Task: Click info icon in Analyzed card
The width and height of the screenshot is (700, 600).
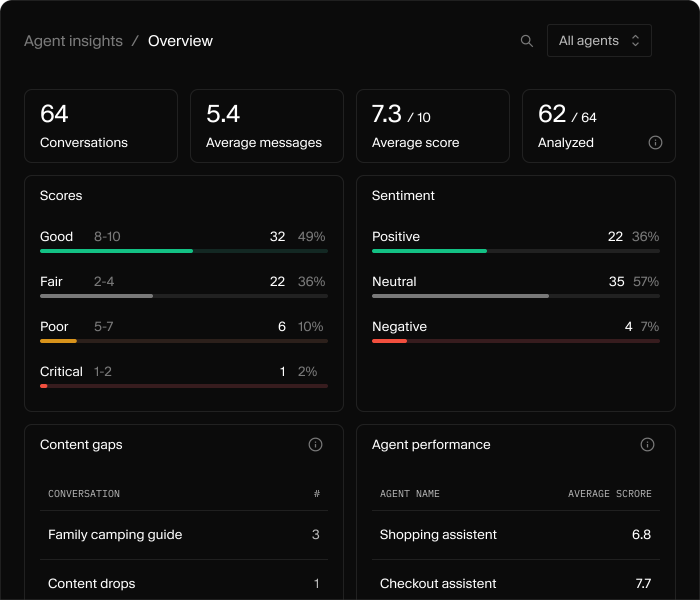Action: click(655, 142)
